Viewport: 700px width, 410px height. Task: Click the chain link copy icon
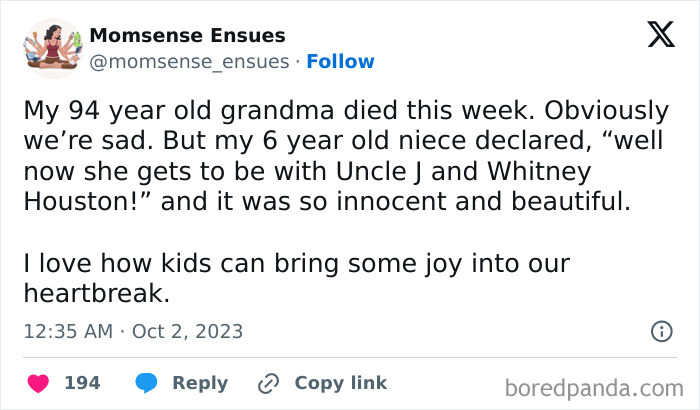click(268, 383)
